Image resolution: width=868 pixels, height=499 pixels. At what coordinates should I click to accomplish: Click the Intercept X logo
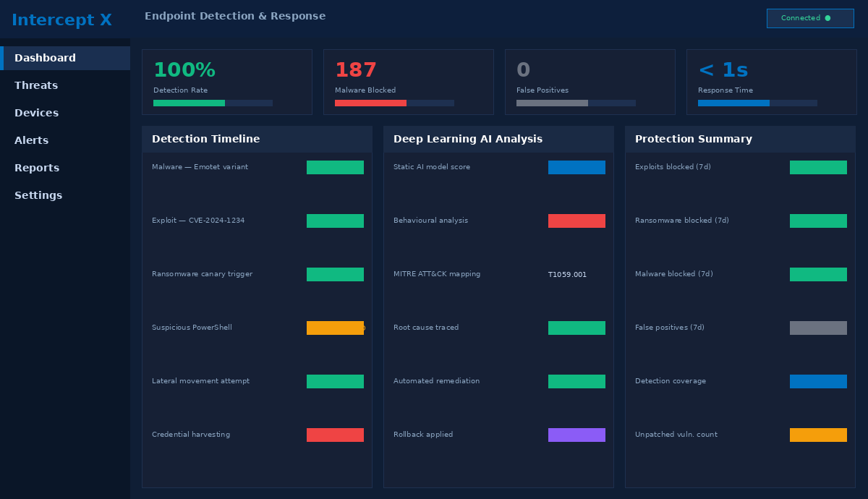click(61, 20)
